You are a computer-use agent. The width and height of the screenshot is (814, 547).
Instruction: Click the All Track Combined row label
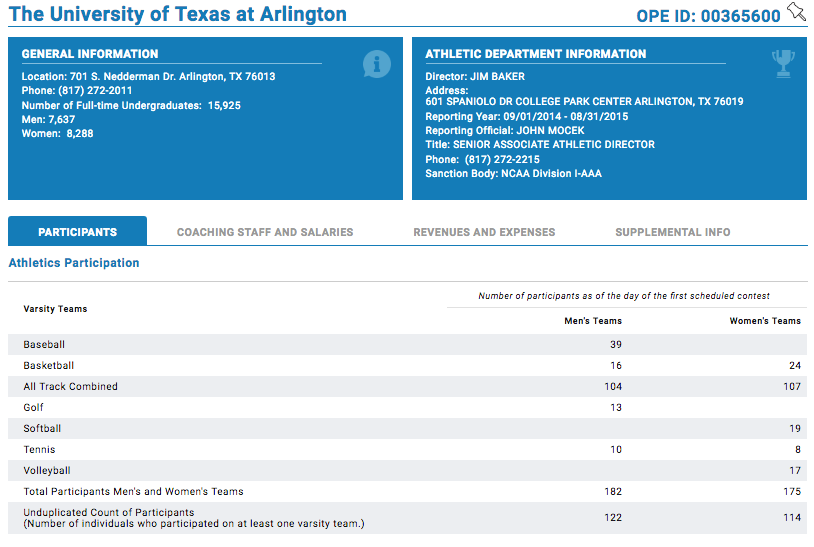pos(71,387)
